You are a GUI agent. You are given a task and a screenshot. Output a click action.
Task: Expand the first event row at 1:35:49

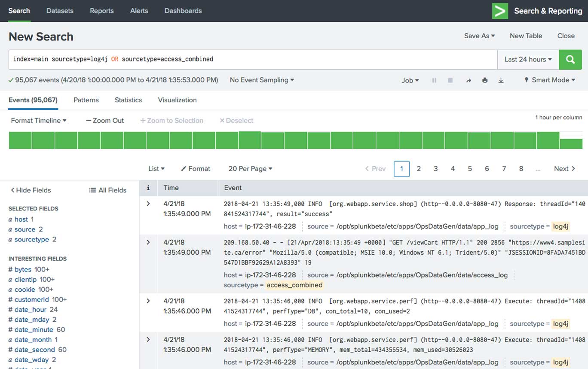148,204
